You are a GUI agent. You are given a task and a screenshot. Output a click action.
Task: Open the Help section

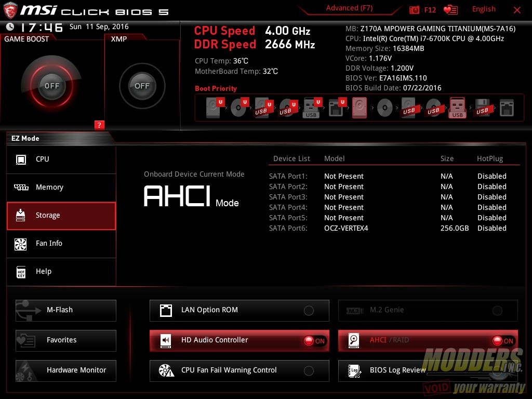coord(61,272)
